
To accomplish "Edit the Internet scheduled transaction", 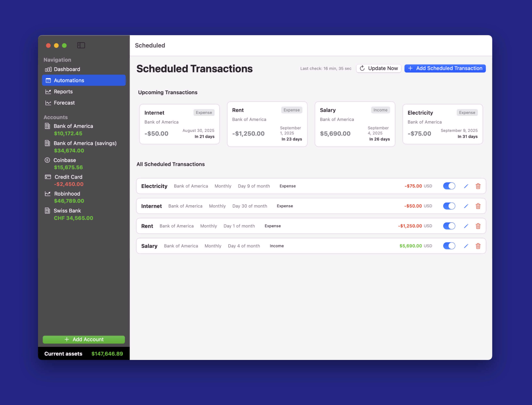I will [466, 206].
